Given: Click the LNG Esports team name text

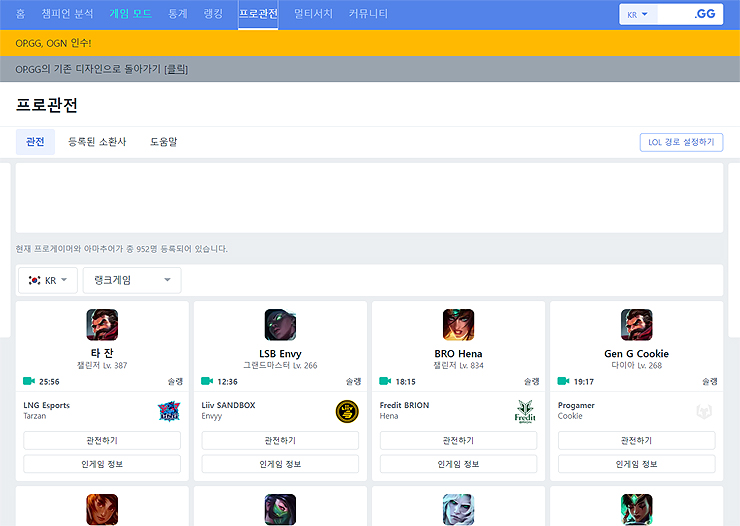Looking at the screenshot, I should click(x=47, y=405).
